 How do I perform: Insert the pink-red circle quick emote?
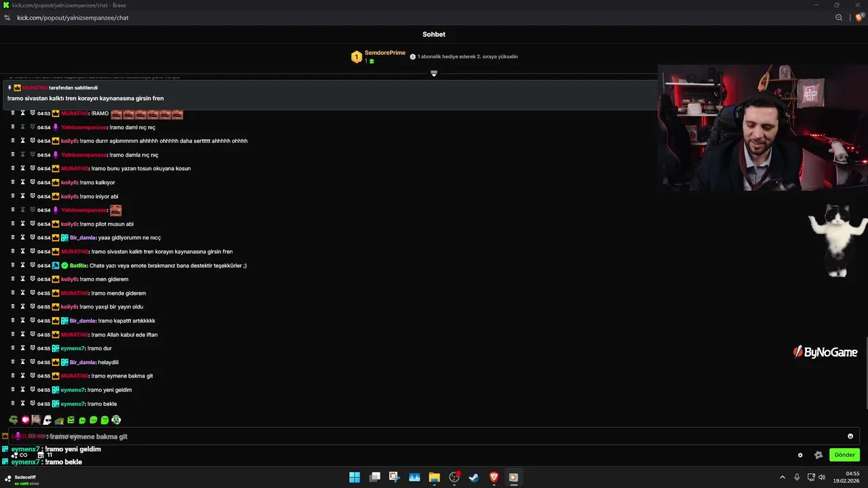click(25, 420)
